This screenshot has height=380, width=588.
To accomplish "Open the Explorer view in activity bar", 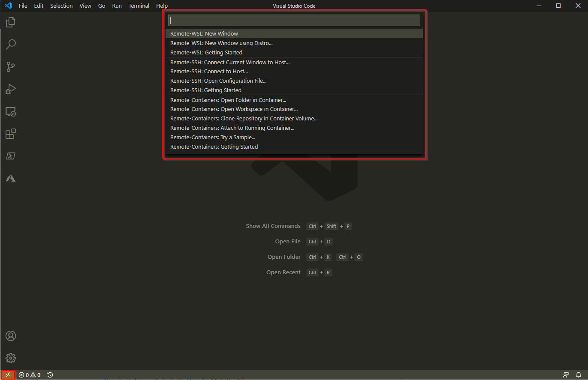I will click(x=11, y=22).
